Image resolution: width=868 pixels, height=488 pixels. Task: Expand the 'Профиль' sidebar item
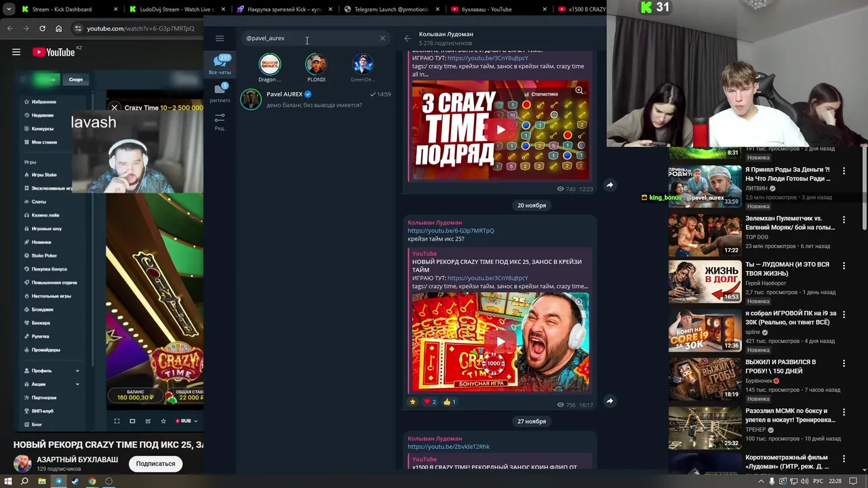point(52,371)
